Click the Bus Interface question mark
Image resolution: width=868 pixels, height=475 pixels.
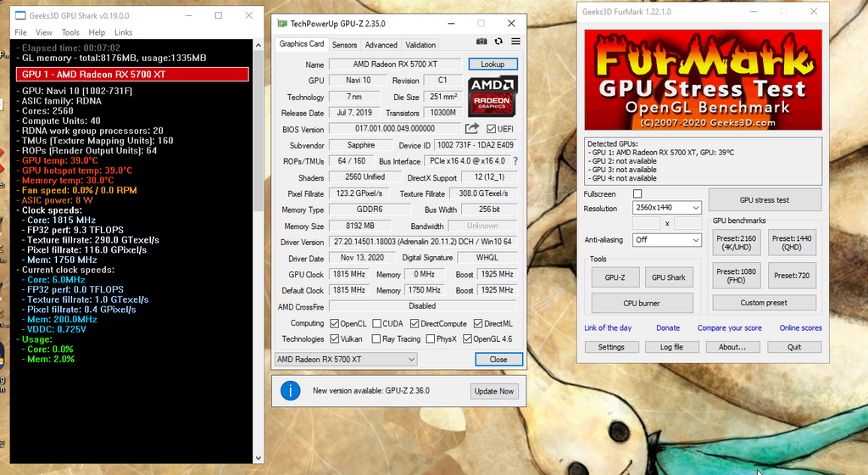pos(515,161)
